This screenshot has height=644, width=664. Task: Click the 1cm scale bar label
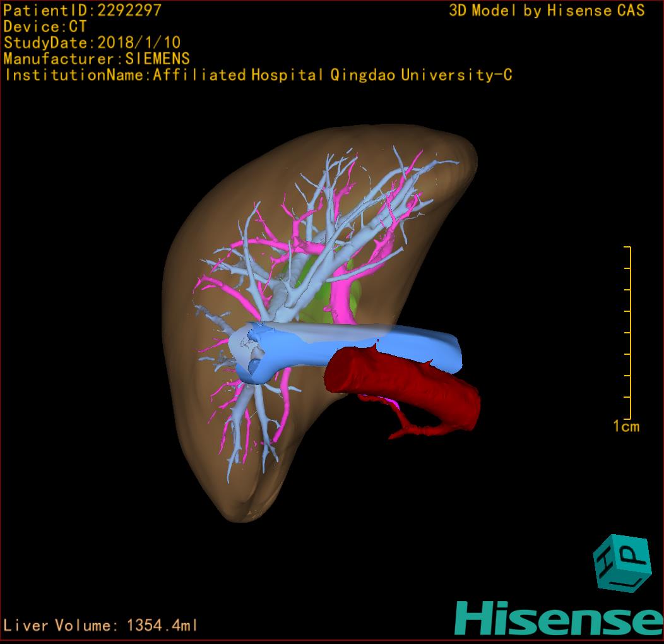(x=626, y=426)
